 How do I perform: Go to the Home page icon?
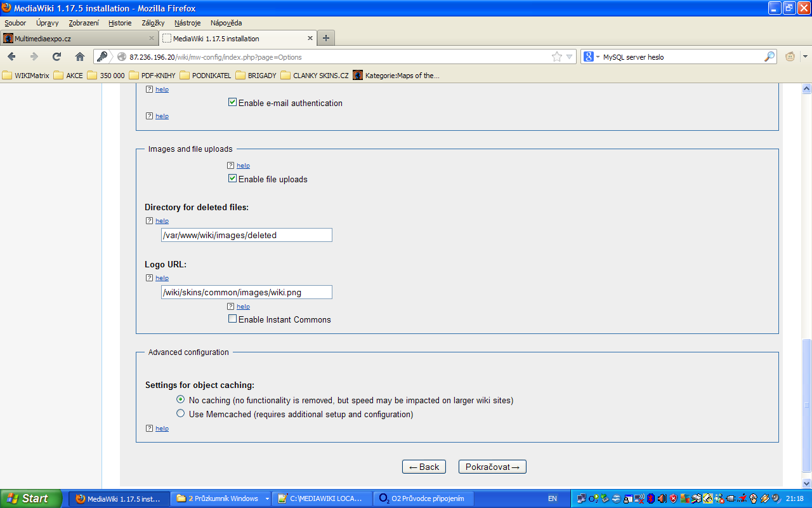click(x=80, y=57)
